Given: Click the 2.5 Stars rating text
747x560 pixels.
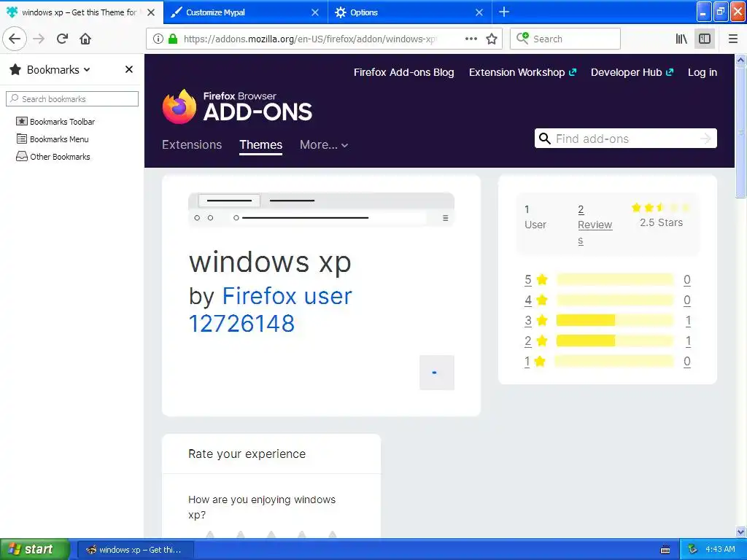Looking at the screenshot, I should click(x=661, y=222).
